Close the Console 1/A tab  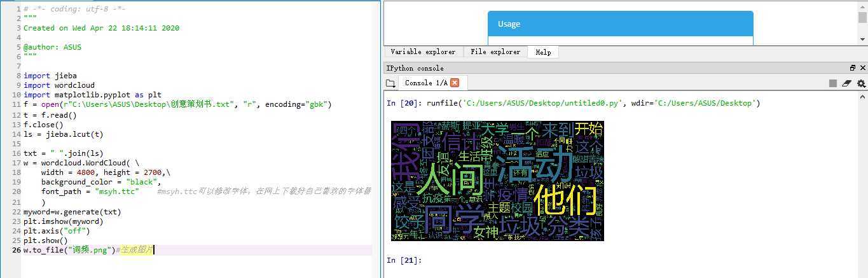(455, 83)
